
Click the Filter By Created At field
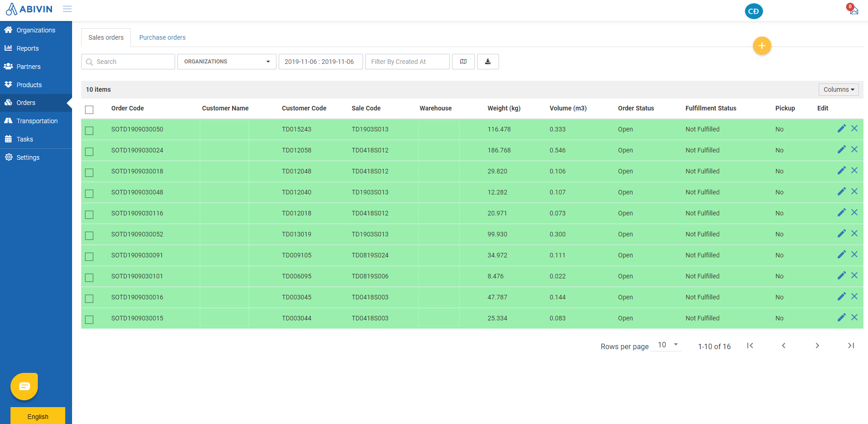tap(407, 62)
